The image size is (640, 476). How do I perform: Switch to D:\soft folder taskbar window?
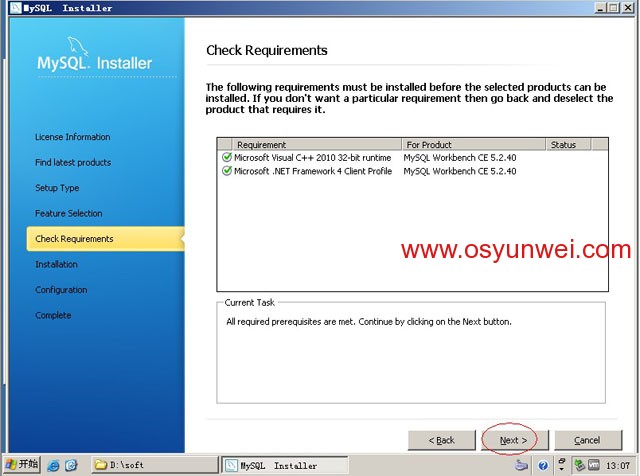tap(155, 465)
